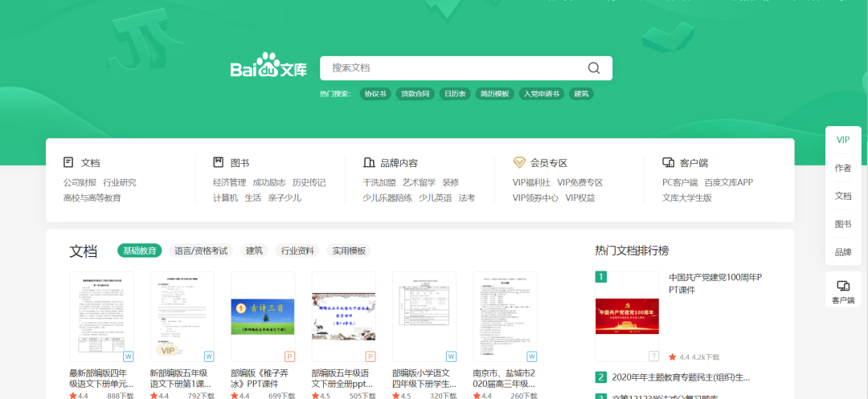Click PPT badge on 稚子弄冰 document
This screenshot has height=399, width=868.
[289, 356]
